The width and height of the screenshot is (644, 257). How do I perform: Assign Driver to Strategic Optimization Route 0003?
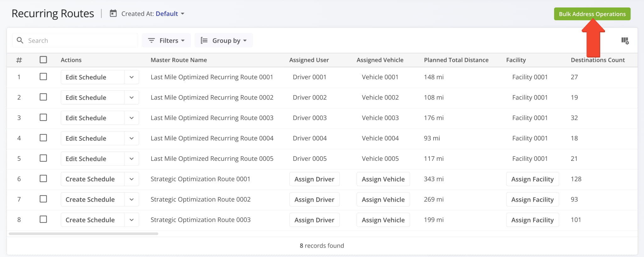click(x=314, y=220)
